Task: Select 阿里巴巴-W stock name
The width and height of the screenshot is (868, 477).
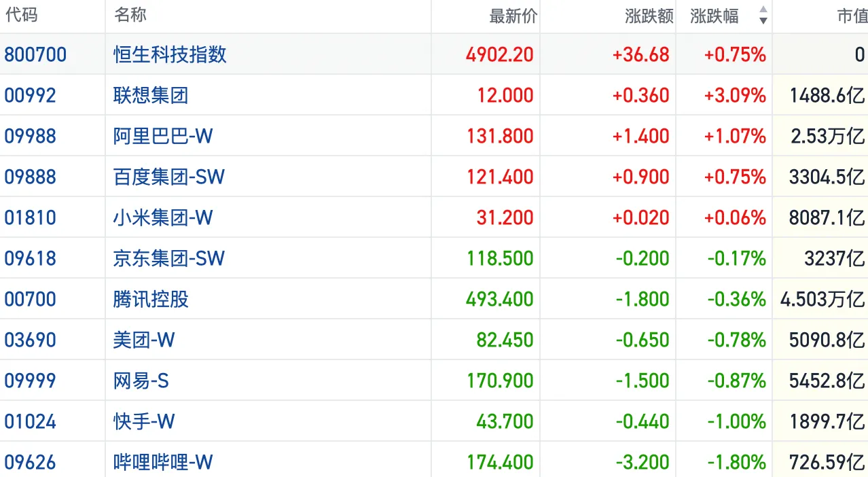Action: [x=163, y=136]
